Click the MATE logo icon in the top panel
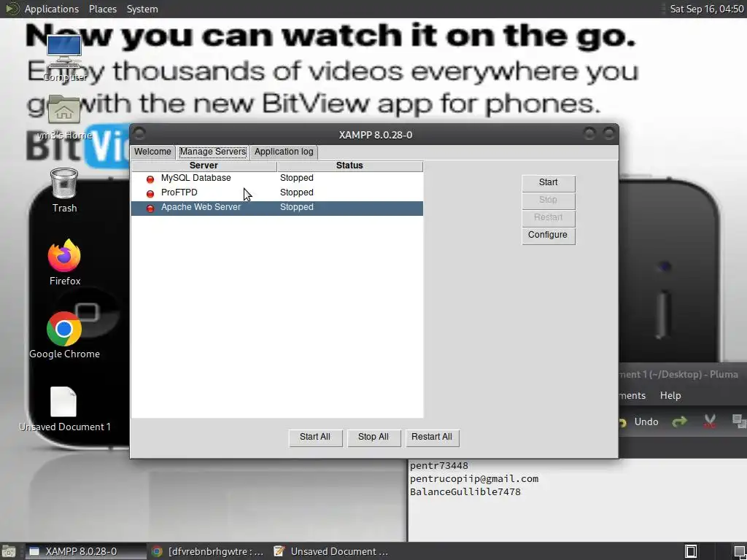Viewport: 747px width, 560px height. [x=12, y=9]
